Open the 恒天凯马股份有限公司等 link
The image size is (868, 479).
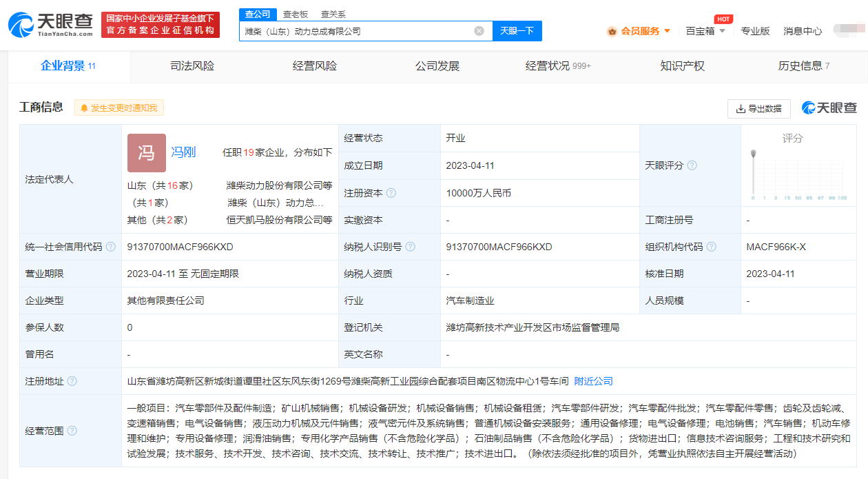(280, 220)
